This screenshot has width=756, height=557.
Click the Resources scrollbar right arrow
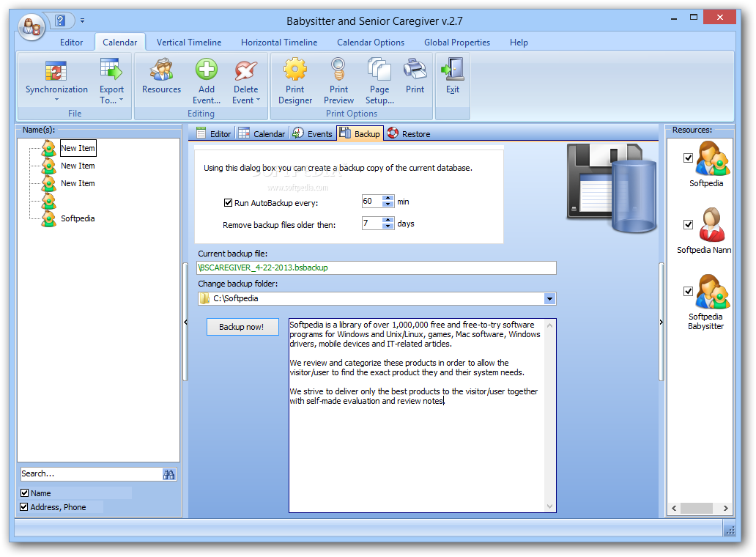pyautogui.click(x=725, y=508)
